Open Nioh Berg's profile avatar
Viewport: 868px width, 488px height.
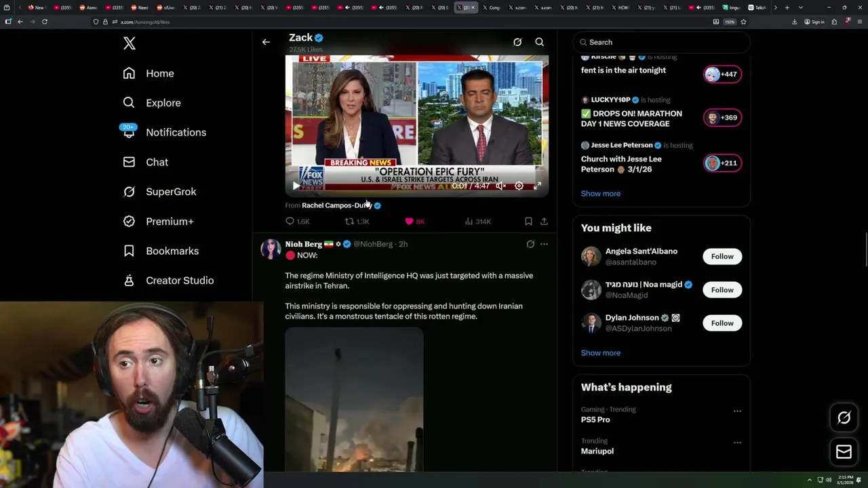(271, 249)
